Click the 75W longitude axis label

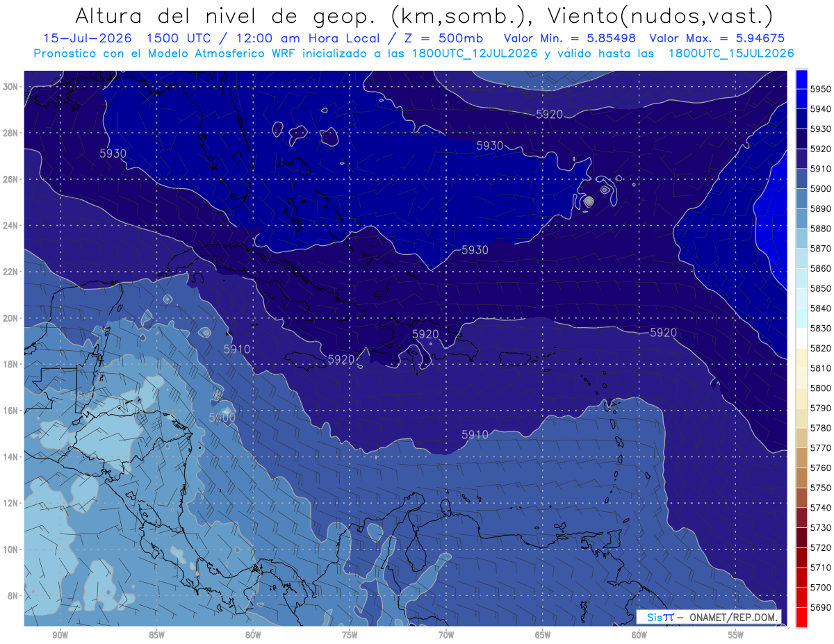point(350,634)
